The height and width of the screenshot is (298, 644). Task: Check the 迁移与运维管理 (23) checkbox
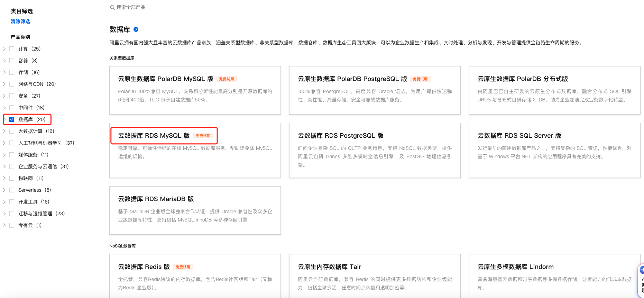pos(12,214)
